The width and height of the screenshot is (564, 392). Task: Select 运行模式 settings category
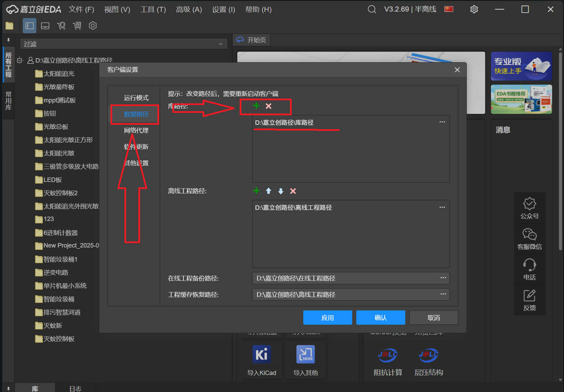136,98
